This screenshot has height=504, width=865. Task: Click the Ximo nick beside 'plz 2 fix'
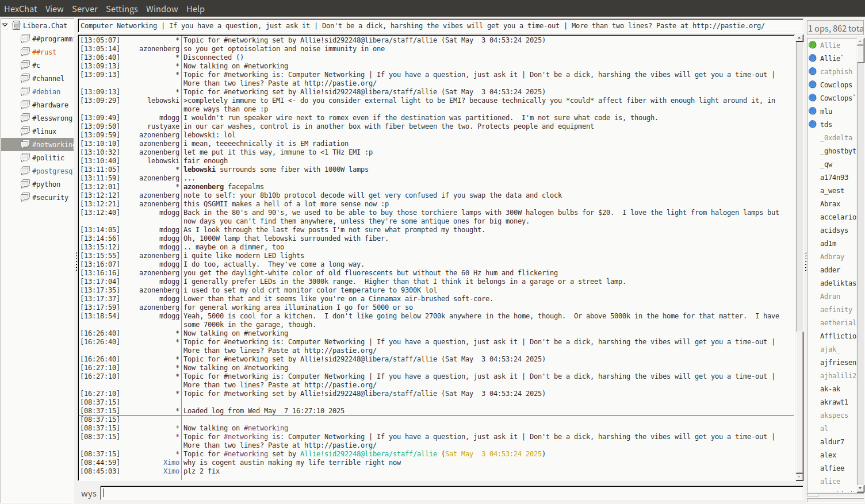point(171,471)
